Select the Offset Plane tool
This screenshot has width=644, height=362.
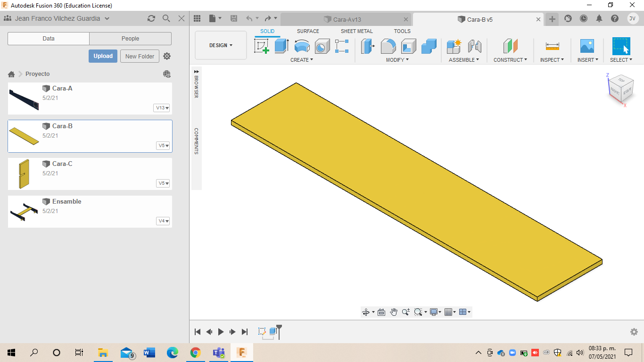point(510,46)
